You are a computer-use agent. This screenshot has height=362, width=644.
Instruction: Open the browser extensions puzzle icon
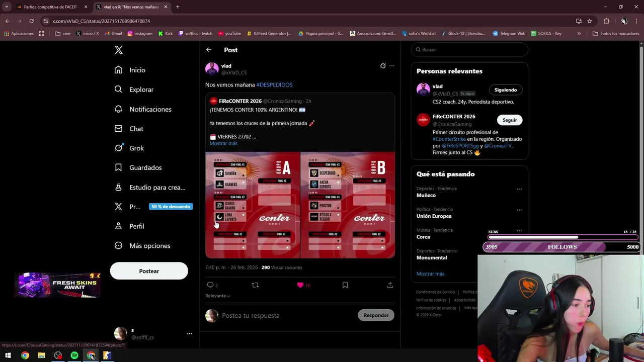(x=606, y=21)
